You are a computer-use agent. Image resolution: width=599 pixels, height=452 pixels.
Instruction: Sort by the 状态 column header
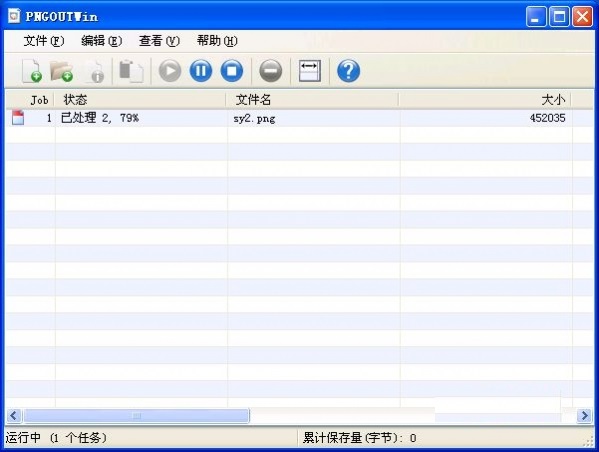(x=140, y=100)
